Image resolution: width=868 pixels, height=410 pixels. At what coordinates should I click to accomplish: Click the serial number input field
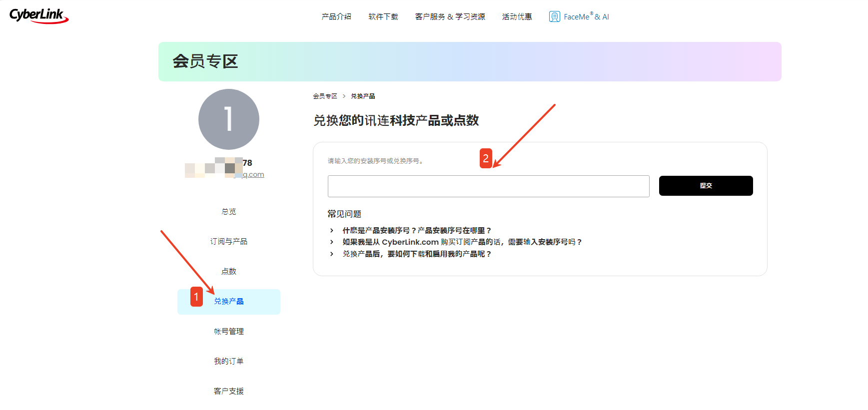pos(489,186)
